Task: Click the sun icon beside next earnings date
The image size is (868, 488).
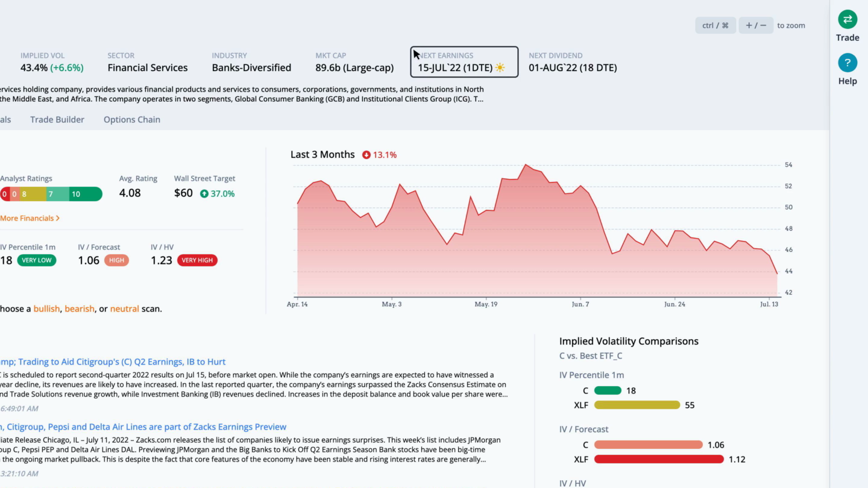Action: (500, 67)
